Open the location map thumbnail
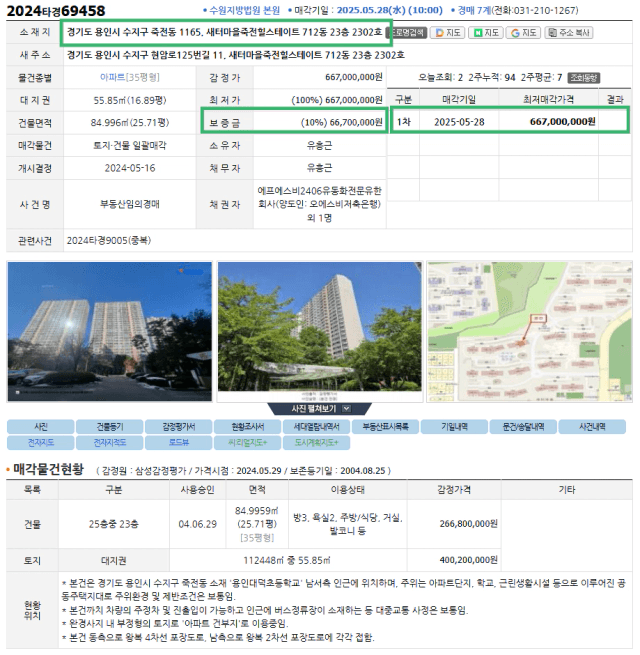 (530, 332)
